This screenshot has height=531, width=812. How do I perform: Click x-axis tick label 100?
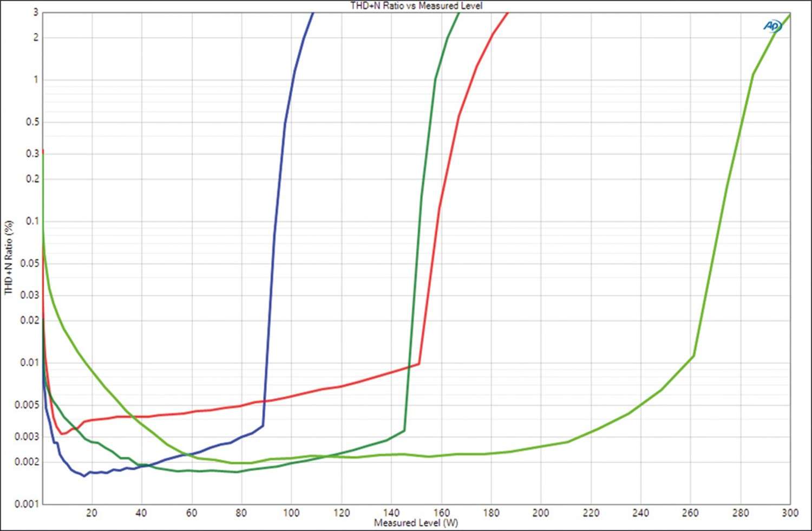[291, 513]
